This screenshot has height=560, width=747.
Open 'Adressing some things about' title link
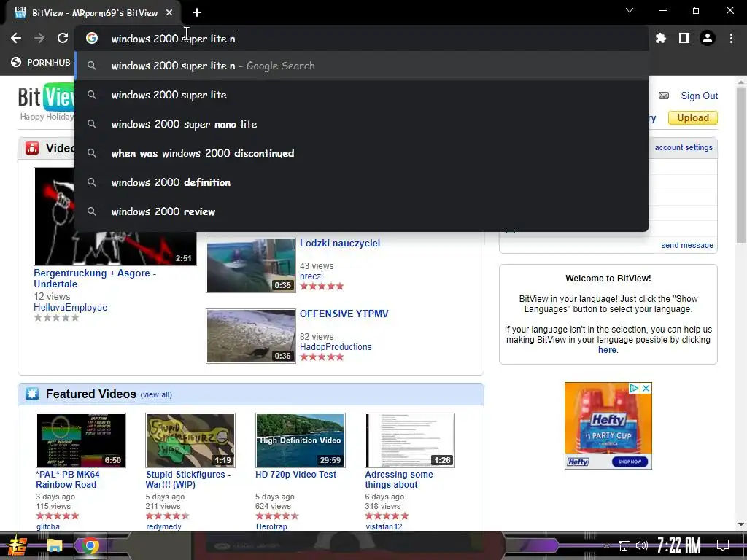pos(399,480)
